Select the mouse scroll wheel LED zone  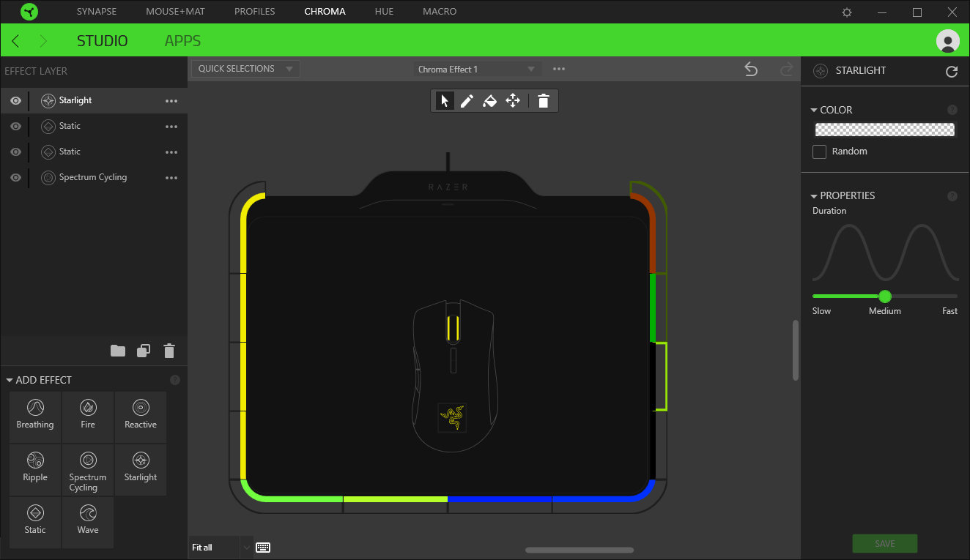[453, 329]
